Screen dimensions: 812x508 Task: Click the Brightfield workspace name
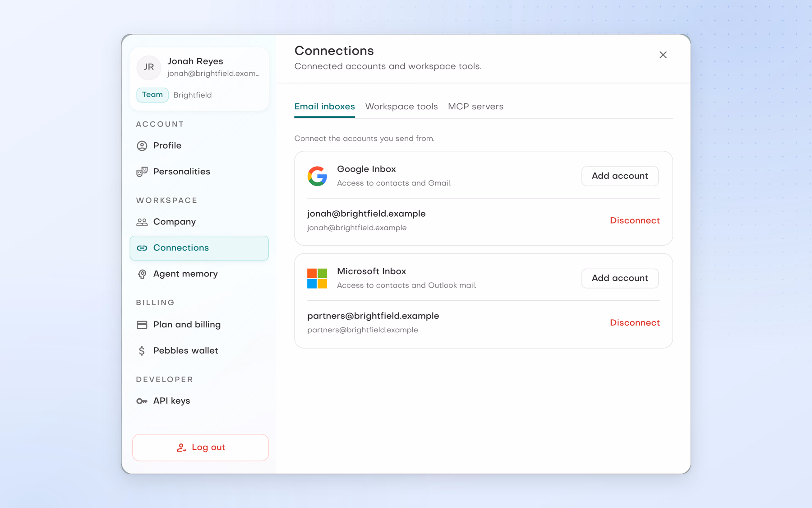coord(193,95)
